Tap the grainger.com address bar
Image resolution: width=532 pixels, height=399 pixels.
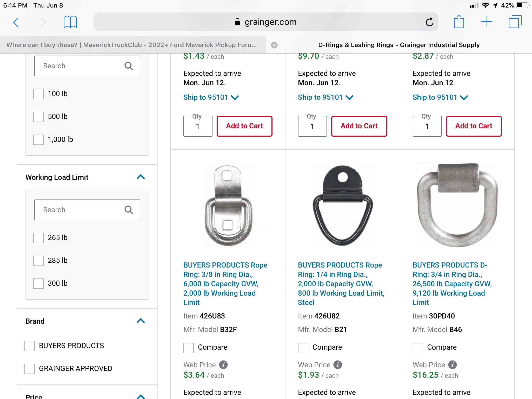click(x=266, y=22)
